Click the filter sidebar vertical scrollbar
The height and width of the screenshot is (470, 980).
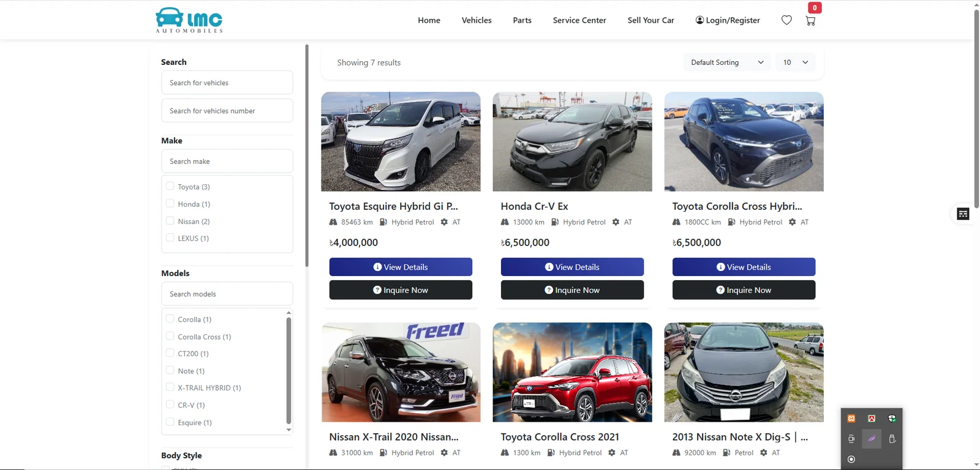tap(306, 155)
